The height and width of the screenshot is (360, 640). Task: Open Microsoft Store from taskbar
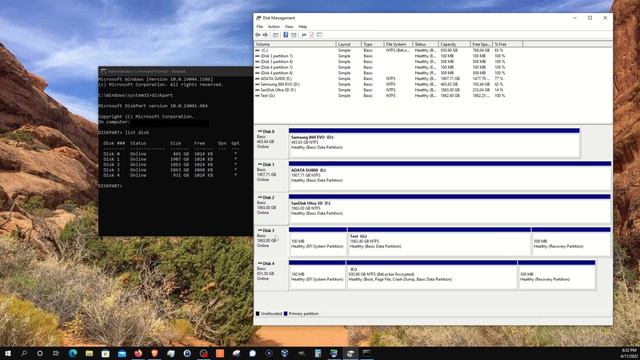tap(105, 353)
